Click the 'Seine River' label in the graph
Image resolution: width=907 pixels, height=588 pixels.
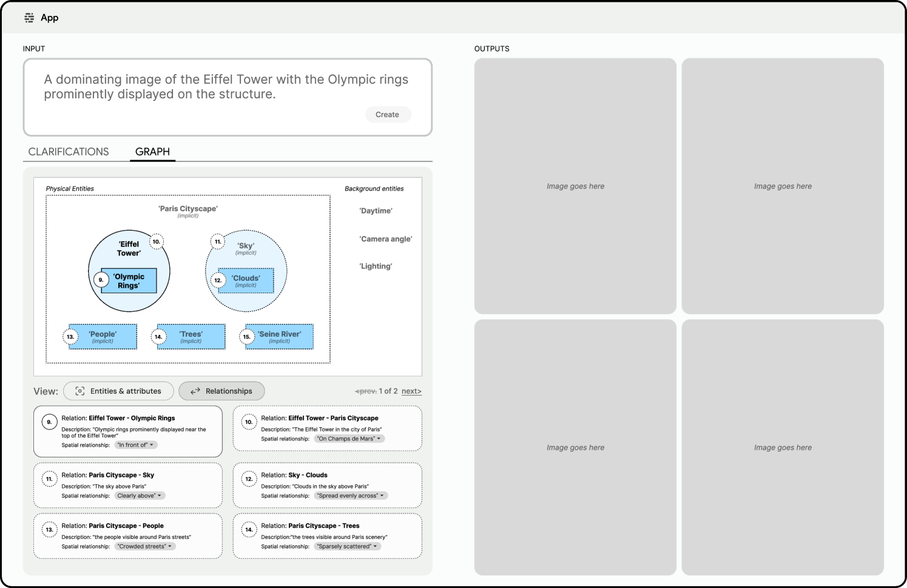tap(280, 334)
